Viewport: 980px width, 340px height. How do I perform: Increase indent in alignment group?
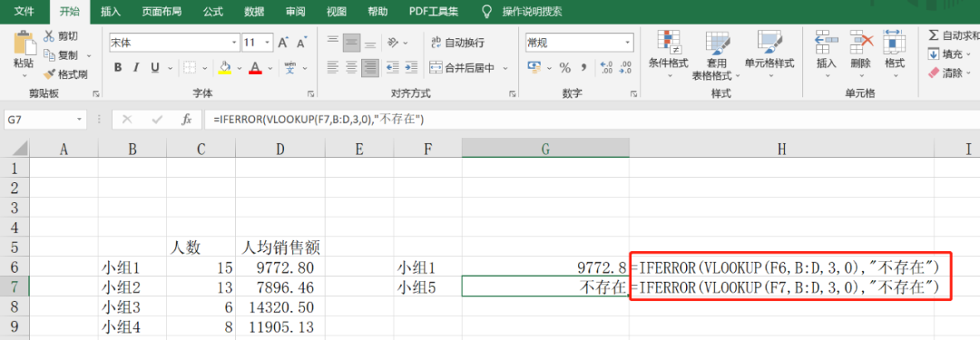coord(411,67)
